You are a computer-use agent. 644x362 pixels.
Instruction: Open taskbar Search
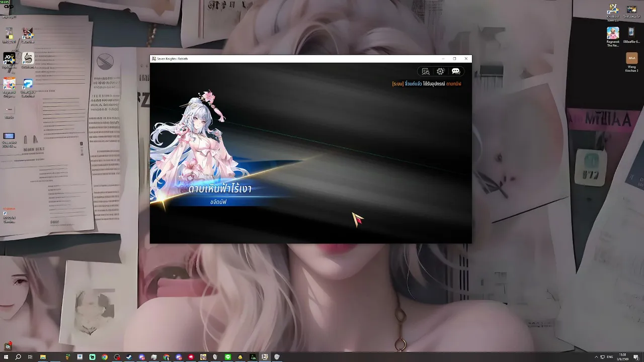pos(18,357)
